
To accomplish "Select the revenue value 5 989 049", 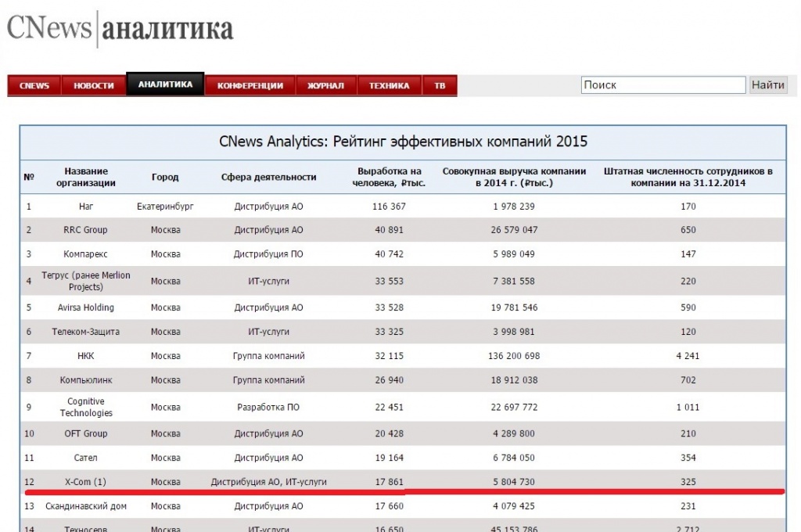I will pyautogui.click(x=514, y=254).
